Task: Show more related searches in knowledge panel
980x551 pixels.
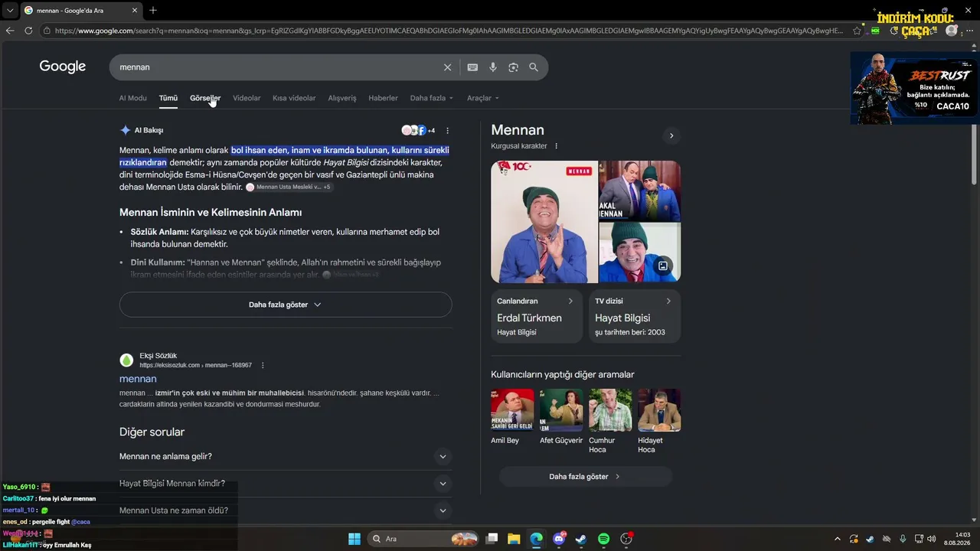Action: [x=586, y=477]
